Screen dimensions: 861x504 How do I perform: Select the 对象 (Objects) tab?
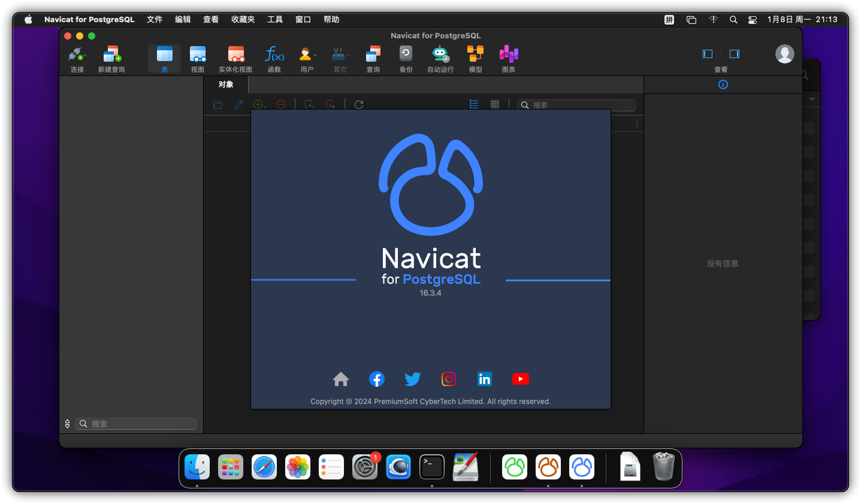[x=226, y=84]
